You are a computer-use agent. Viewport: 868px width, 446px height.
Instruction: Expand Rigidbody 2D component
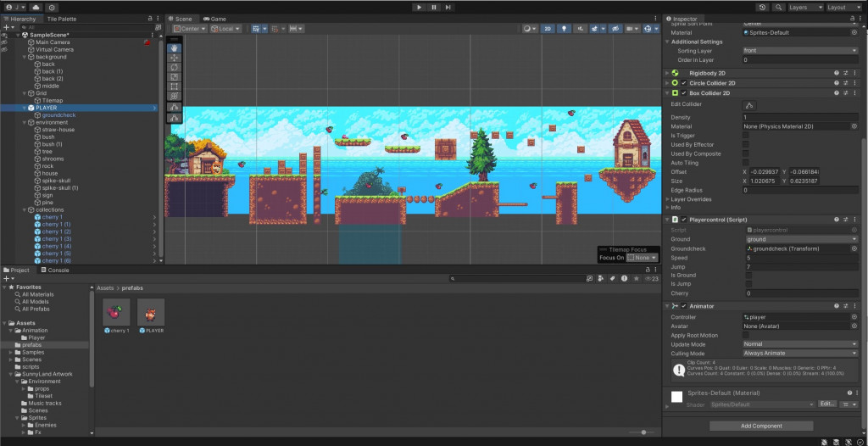pos(667,73)
